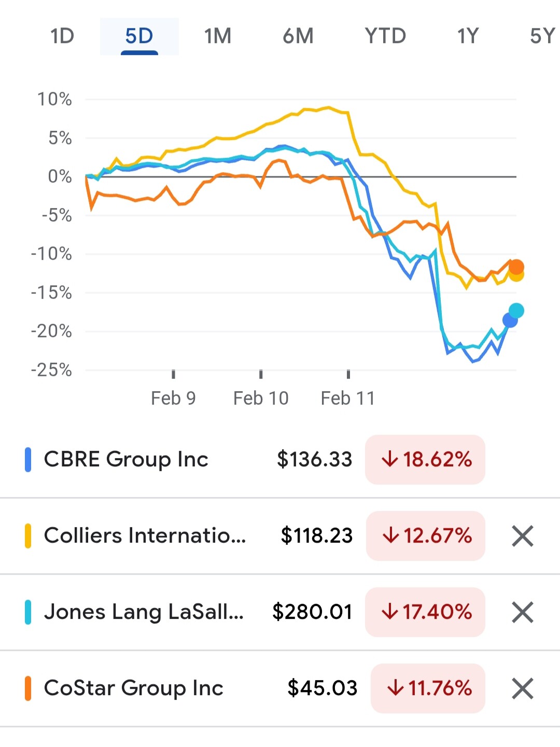The image size is (560, 747).
Task: Tap Colliers 12.67% decline badge
Action: point(425,536)
